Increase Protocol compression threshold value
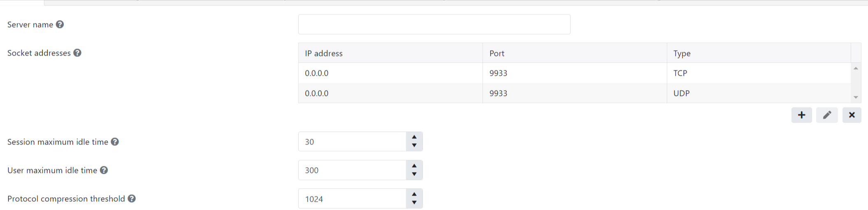868x210 pixels. pyautogui.click(x=414, y=194)
